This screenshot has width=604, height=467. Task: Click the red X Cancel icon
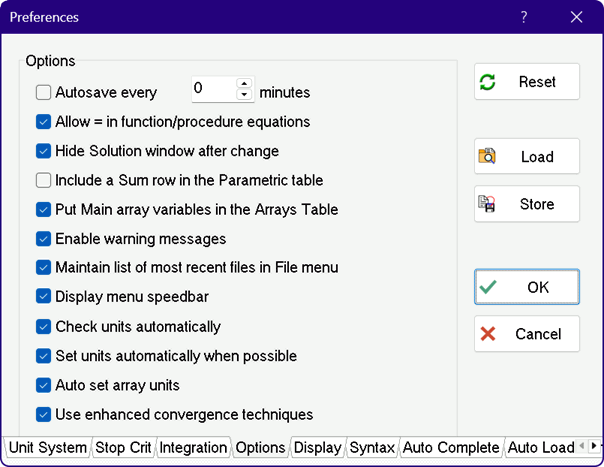point(488,334)
